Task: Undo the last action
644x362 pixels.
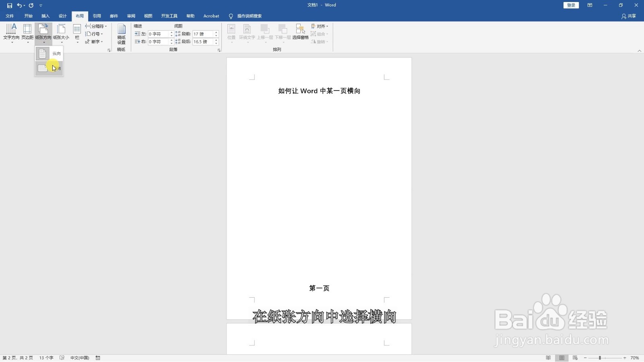Action: pyautogui.click(x=19, y=6)
